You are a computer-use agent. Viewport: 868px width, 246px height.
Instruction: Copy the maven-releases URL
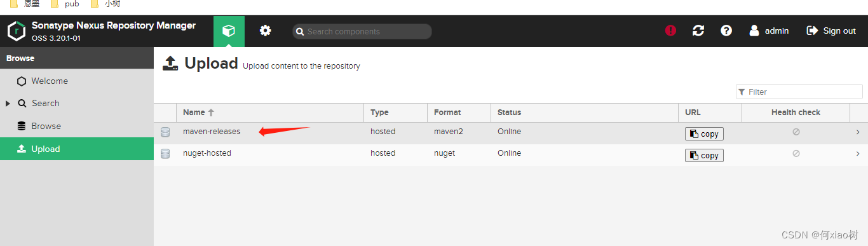[704, 134]
